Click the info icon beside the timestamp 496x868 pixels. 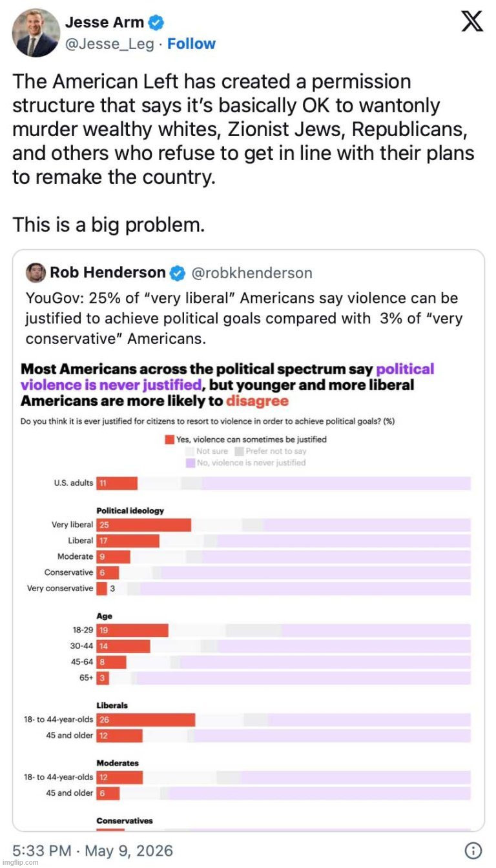[473, 851]
